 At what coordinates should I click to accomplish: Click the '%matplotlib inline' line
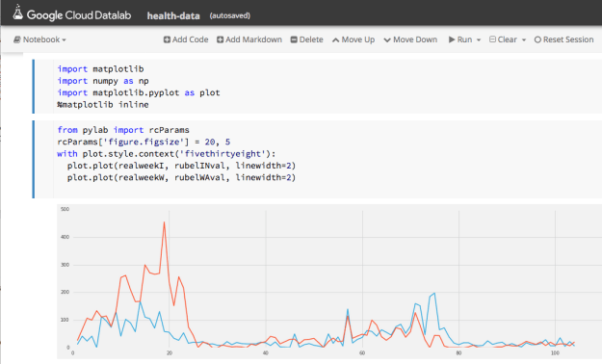103,104
